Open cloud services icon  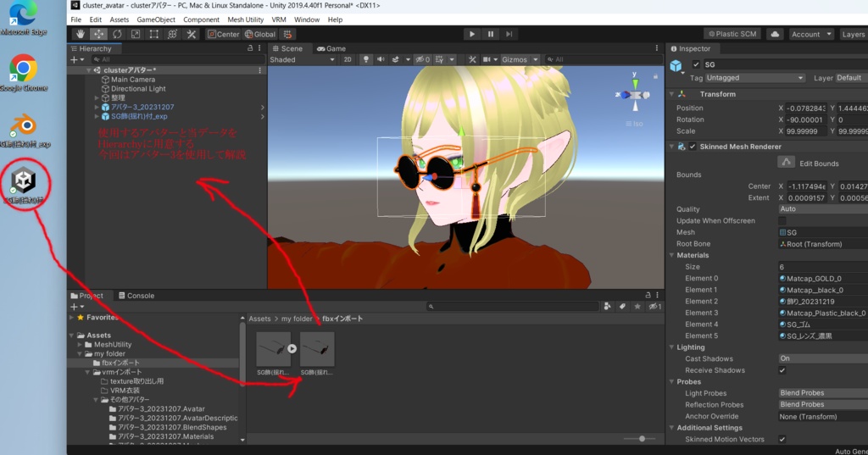(775, 35)
